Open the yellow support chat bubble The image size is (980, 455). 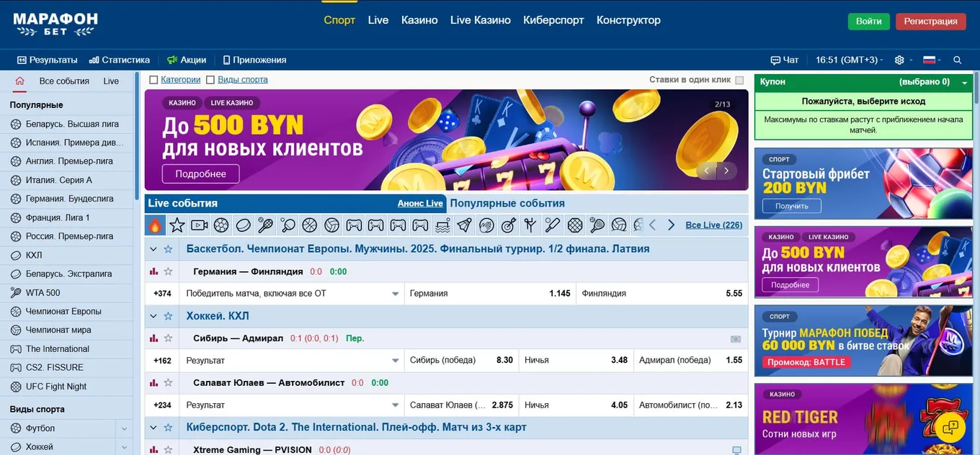(950, 427)
